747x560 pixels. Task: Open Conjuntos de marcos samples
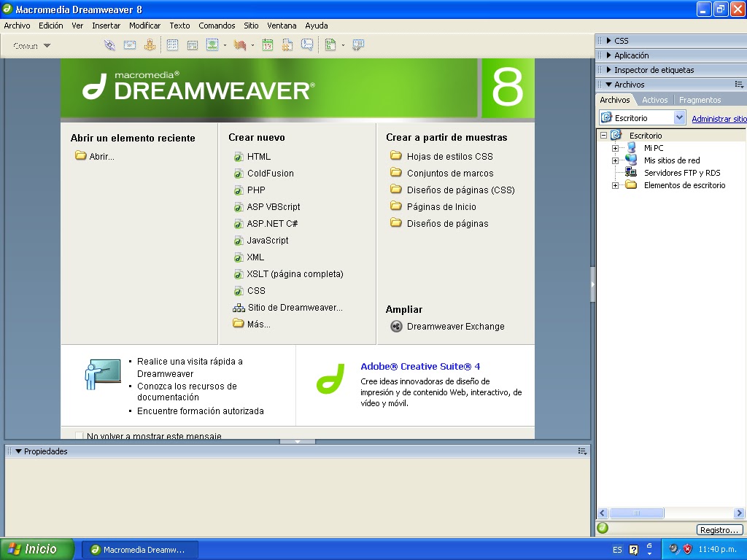[441, 174]
